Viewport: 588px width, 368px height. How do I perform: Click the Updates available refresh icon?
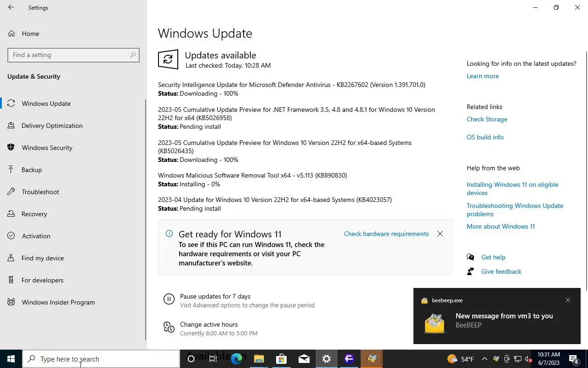[168, 59]
